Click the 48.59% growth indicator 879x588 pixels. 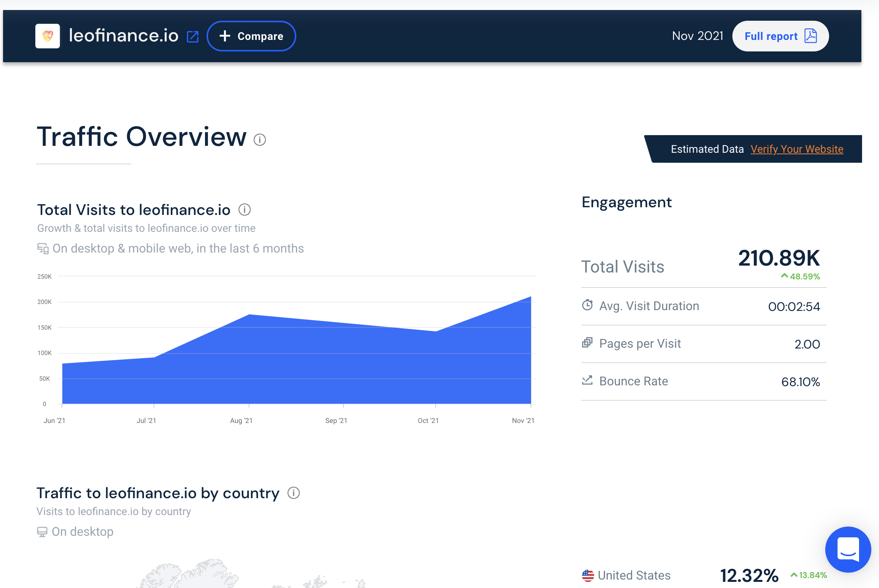(800, 276)
